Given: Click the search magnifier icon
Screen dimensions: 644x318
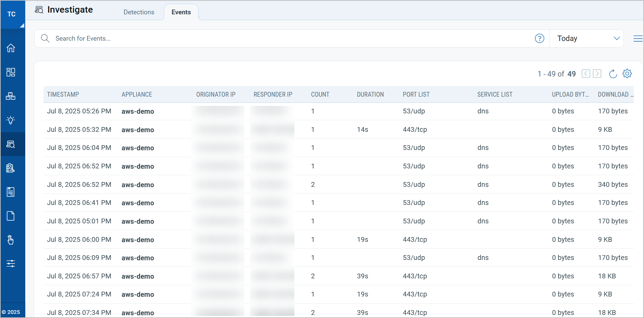Looking at the screenshot, I should coord(45,38).
